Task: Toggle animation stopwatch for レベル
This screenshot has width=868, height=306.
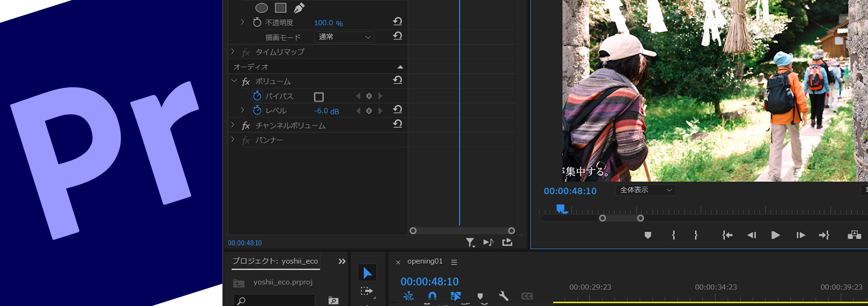Action: (x=257, y=111)
